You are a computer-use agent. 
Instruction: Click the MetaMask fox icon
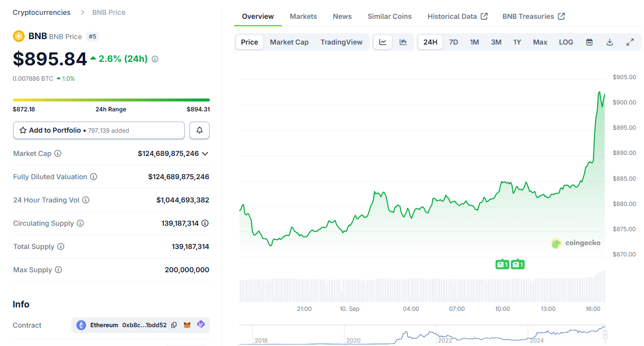click(x=187, y=325)
